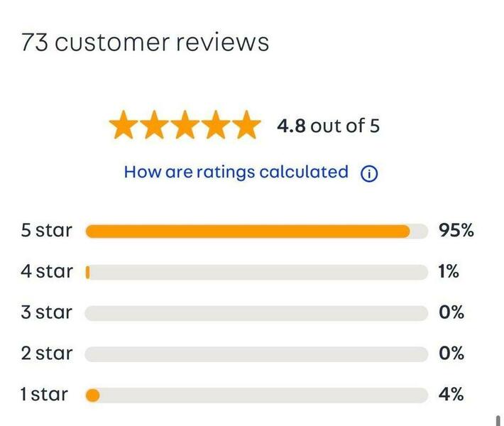The width and height of the screenshot is (504, 426).
Task: Click the 1% percentage for 4 star
Action: pyautogui.click(x=449, y=271)
